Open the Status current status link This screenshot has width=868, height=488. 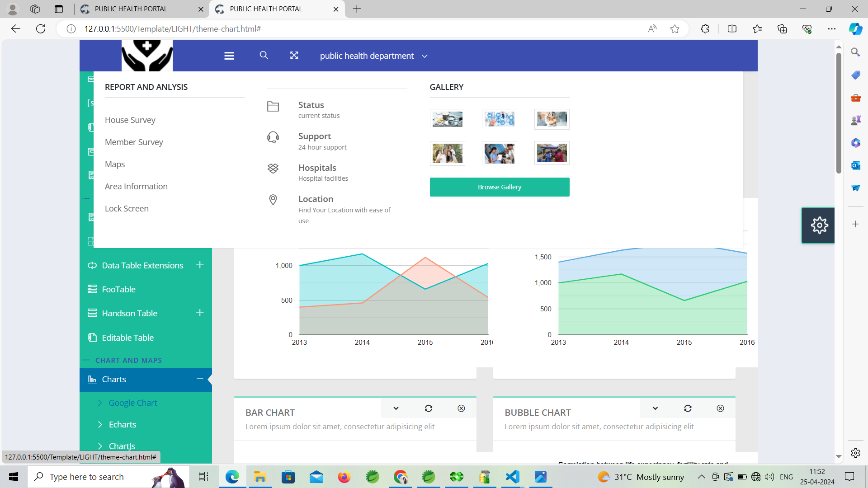319,110
